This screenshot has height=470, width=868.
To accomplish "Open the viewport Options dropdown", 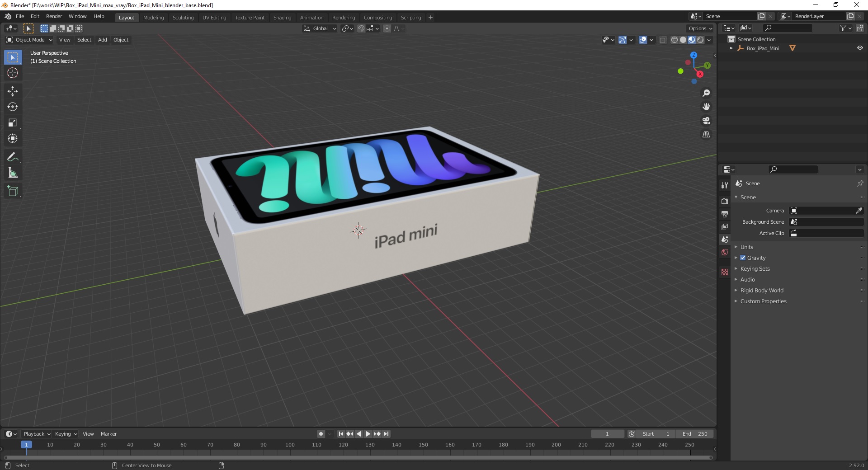I will [700, 28].
